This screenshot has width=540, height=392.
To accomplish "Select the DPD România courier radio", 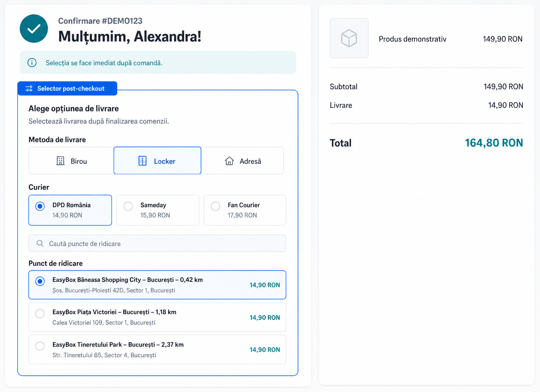I will 40,206.
